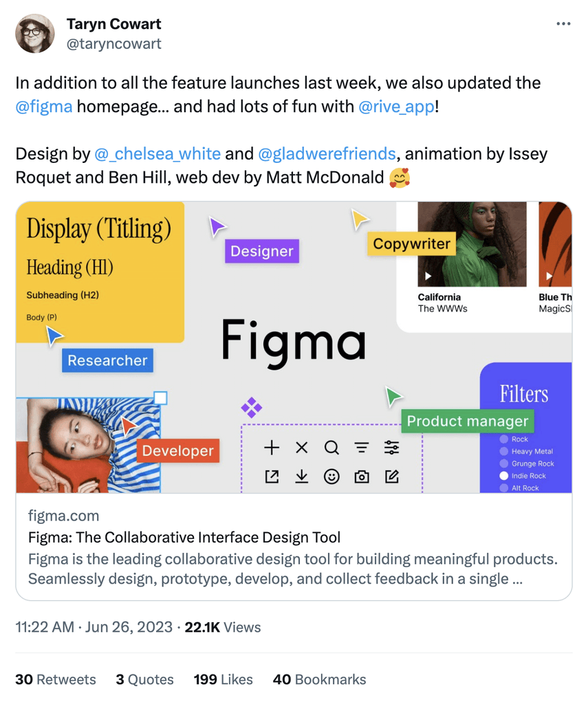Click the Indie Rock selected radio dot
588x704 pixels.
pyautogui.click(x=504, y=475)
